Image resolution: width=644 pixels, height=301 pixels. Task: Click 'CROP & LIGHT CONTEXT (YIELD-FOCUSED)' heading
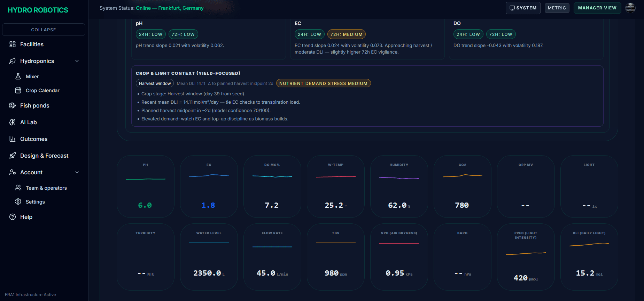tap(188, 73)
